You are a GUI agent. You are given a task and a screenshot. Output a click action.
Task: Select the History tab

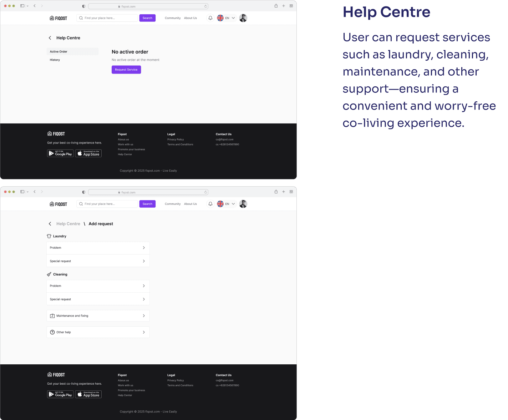click(55, 60)
